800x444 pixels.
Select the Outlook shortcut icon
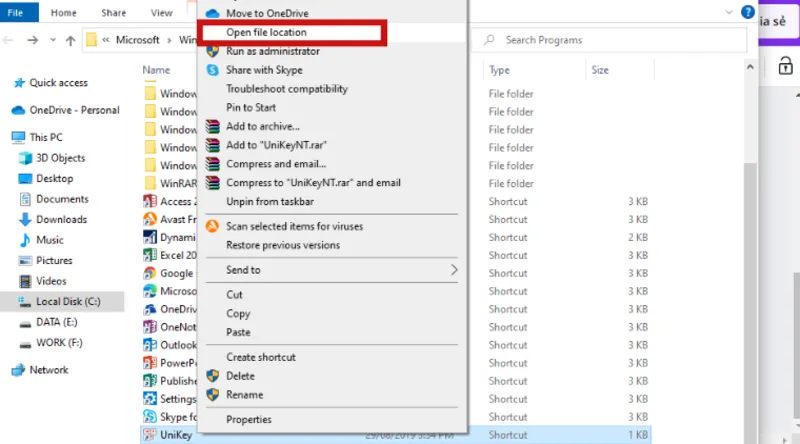150,345
